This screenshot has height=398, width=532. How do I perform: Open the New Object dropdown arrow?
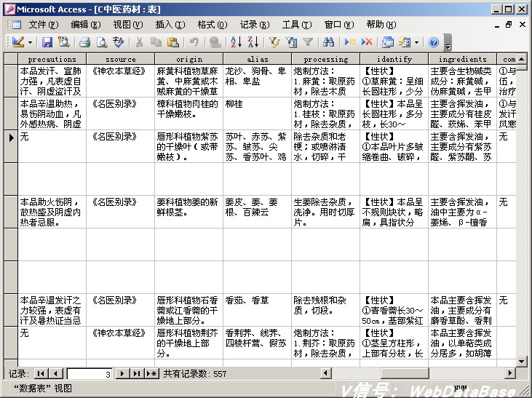[416, 42]
